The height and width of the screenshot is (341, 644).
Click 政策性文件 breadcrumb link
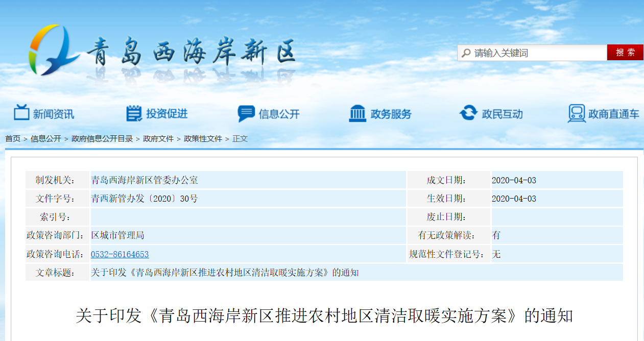click(x=203, y=138)
